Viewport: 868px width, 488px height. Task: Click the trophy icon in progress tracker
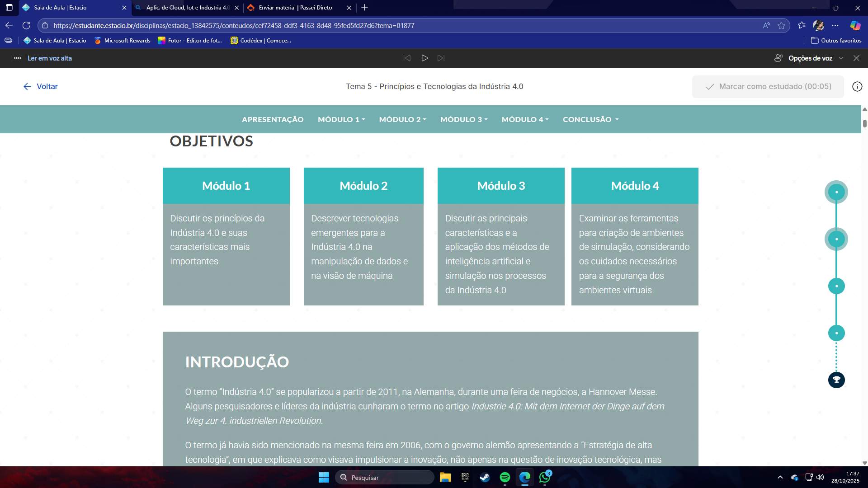[x=836, y=380]
